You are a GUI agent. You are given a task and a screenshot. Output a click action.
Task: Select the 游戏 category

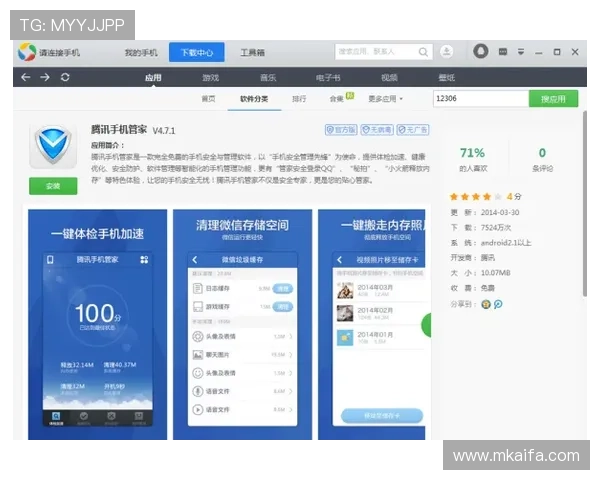[210, 78]
